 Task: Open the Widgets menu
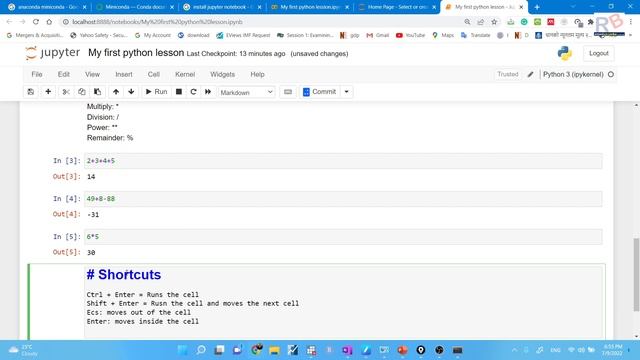coord(222,74)
